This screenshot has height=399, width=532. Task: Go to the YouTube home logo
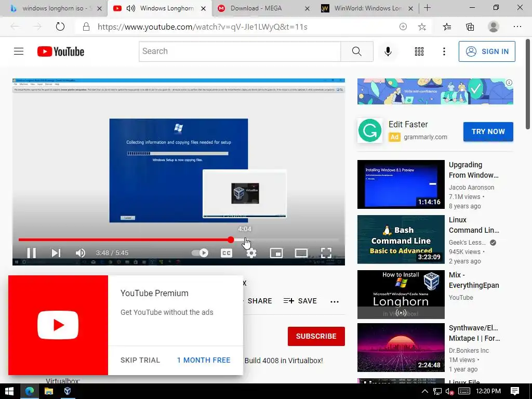point(61,51)
